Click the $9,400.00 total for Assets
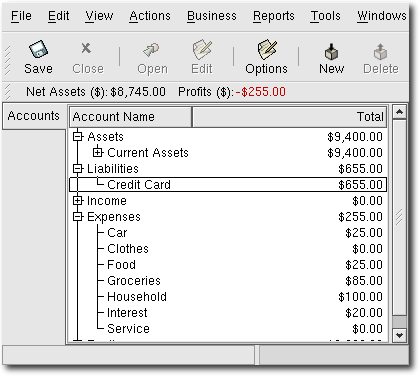 click(x=355, y=137)
